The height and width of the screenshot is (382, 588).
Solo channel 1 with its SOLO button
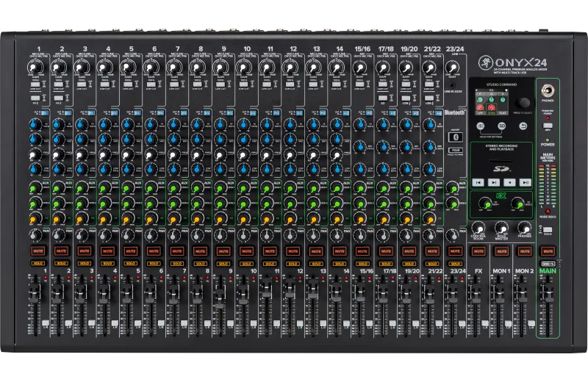pyautogui.click(x=37, y=263)
